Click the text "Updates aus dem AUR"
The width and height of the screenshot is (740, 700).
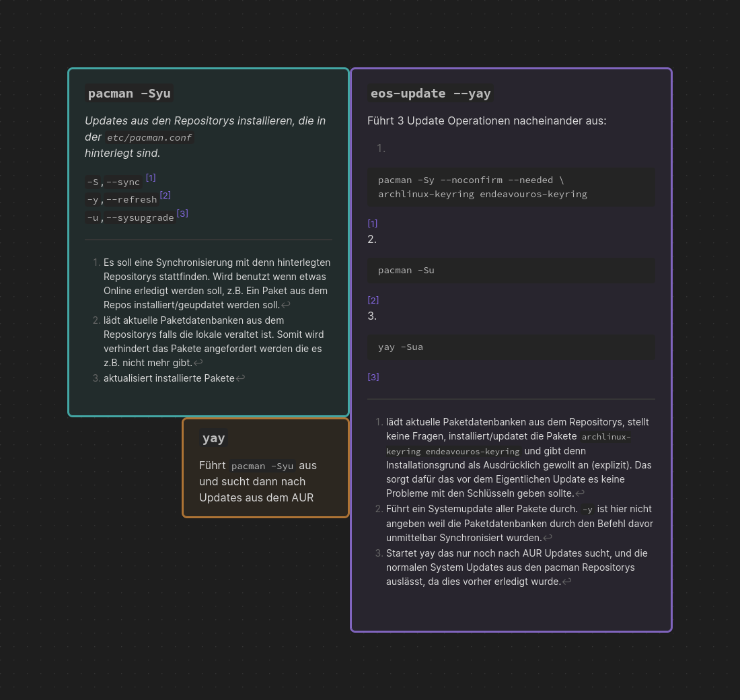[256, 498]
